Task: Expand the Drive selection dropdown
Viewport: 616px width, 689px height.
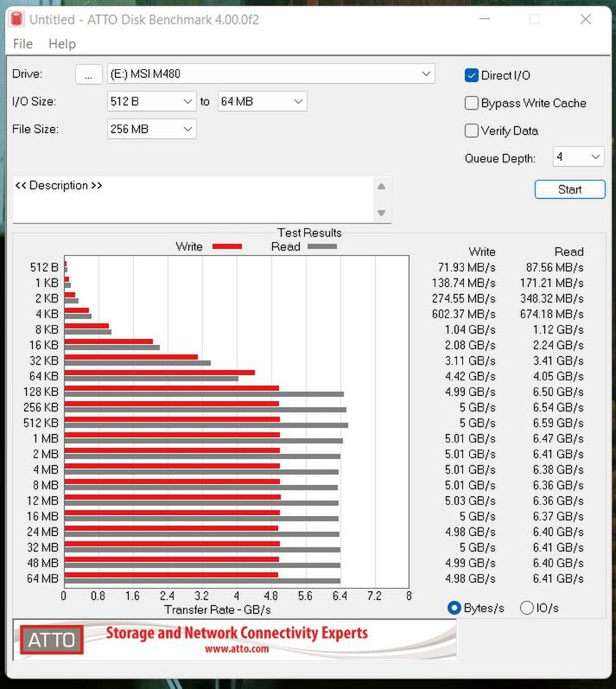Action: pyautogui.click(x=271, y=73)
